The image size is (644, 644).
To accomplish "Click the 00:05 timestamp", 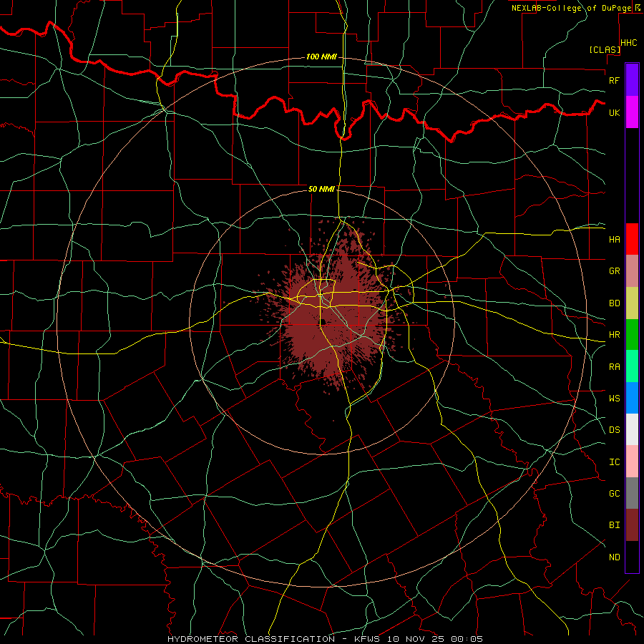I will [x=467, y=639].
